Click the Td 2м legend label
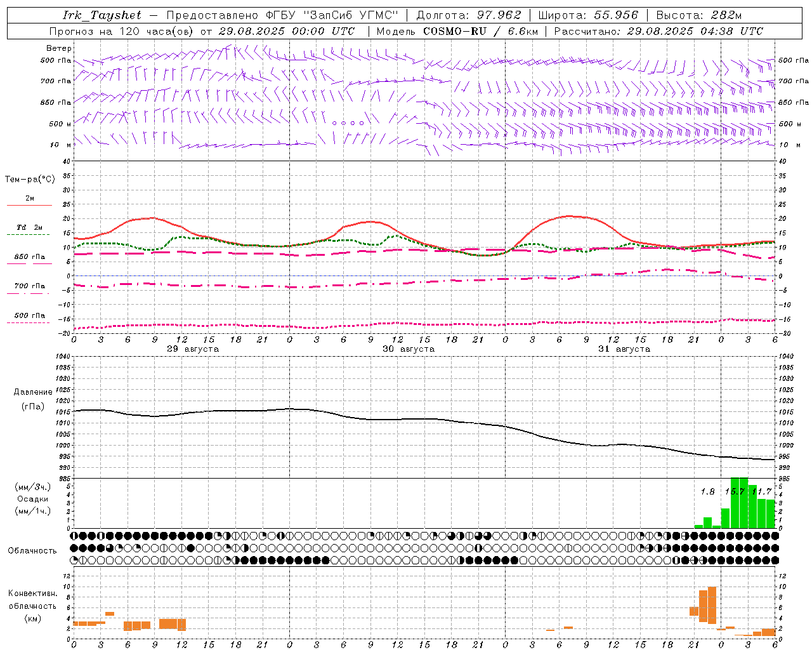The width and height of the screenshot is (812, 650). click(x=30, y=227)
